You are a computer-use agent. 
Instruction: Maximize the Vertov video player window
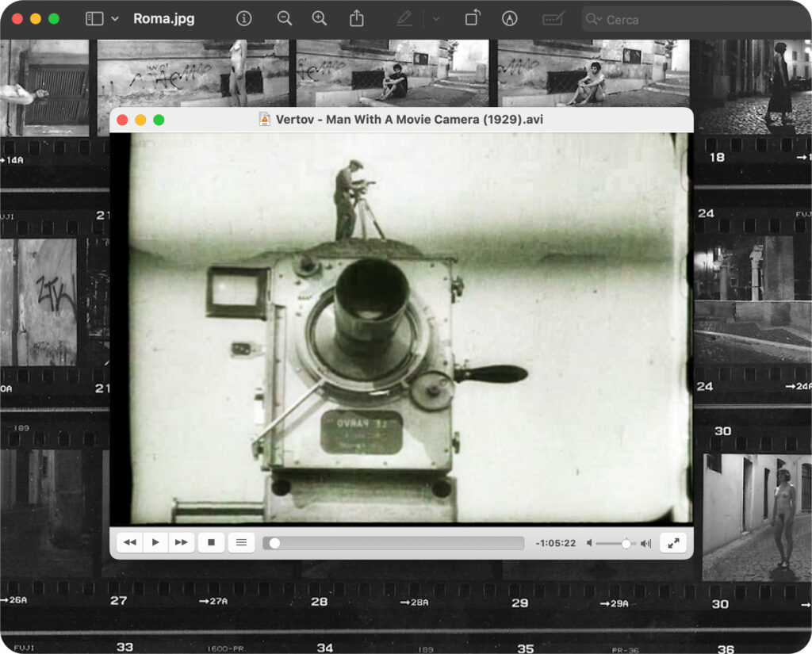159,120
